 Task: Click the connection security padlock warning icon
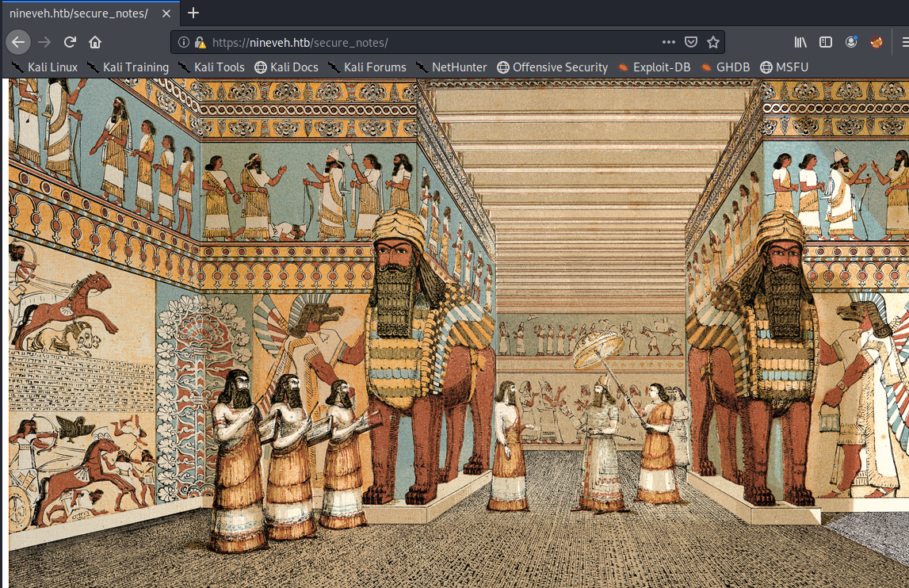coord(200,42)
